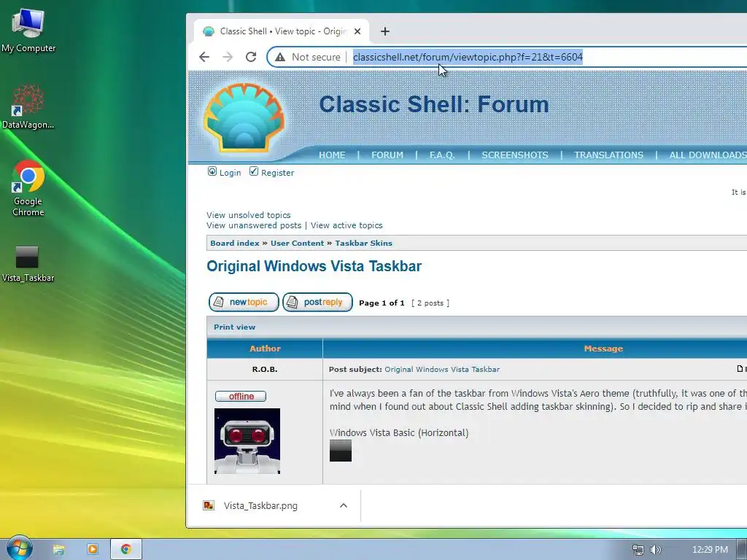Launch Google Chrome from desktop shortcut
747x560 pixels.
28,189
